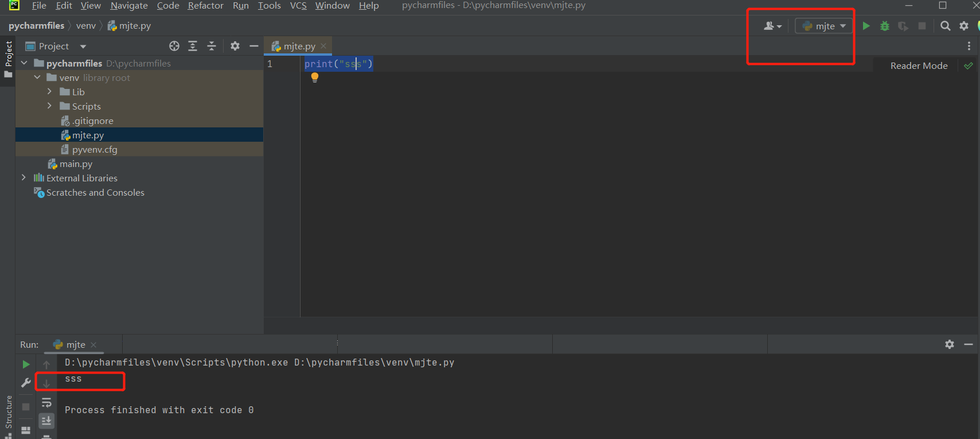
Task: Start debugging with the bug icon
Action: pos(885,26)
